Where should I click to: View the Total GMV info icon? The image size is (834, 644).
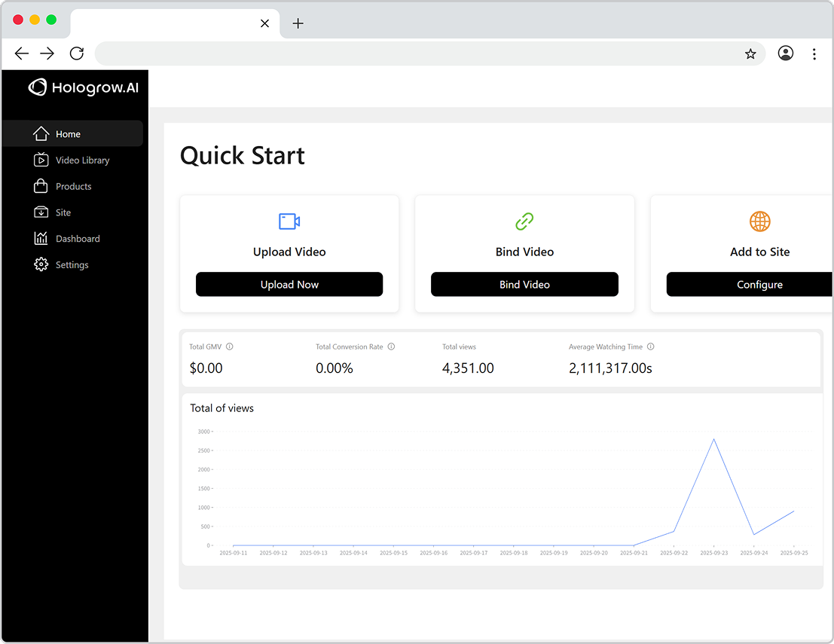230,346
